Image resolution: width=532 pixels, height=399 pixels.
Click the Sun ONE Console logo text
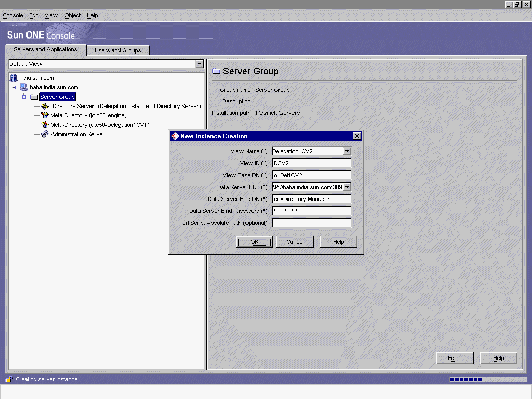pos(41,35)
